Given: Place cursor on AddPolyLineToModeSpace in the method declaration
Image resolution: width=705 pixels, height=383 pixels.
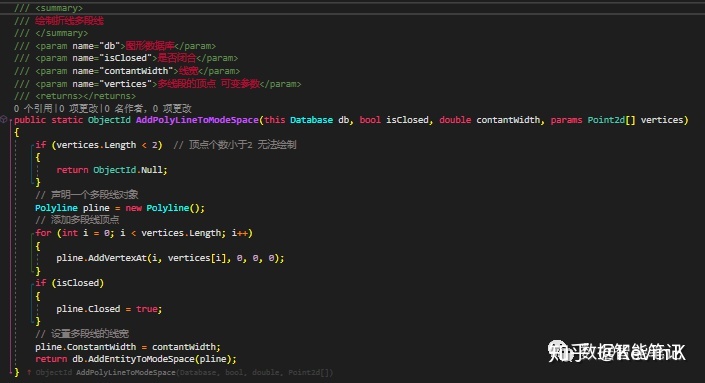Looking at the screenshot, I should click(197, 120).
